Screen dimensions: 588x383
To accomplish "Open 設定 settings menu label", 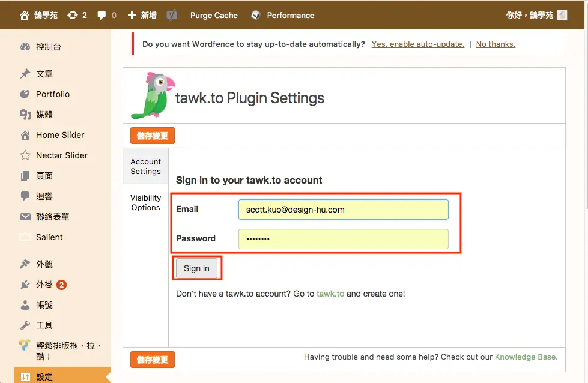I will [44, 377].
